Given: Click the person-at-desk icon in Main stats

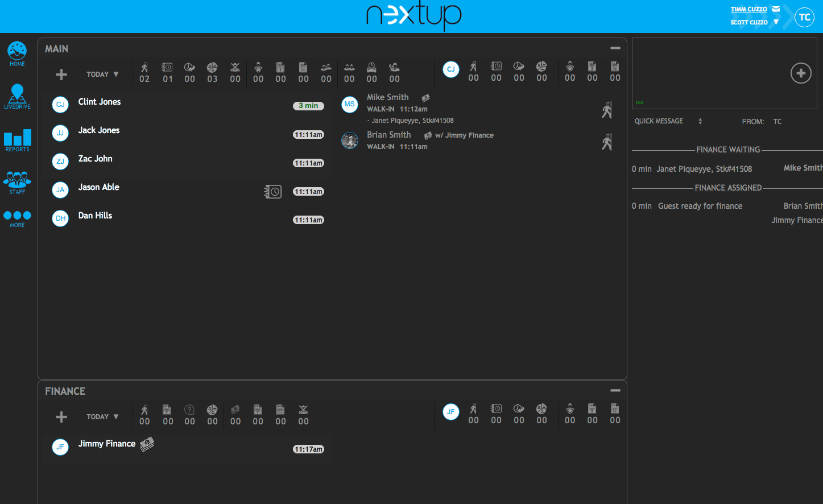Looking at the screenshot, I should pos(258,67).
